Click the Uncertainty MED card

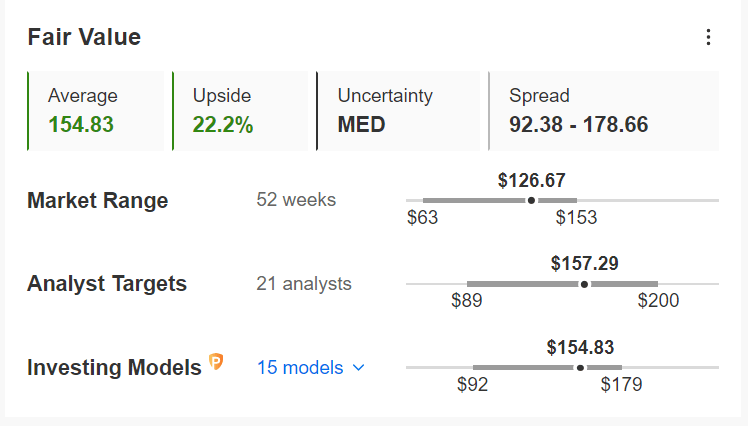click(x=398, y=111)
